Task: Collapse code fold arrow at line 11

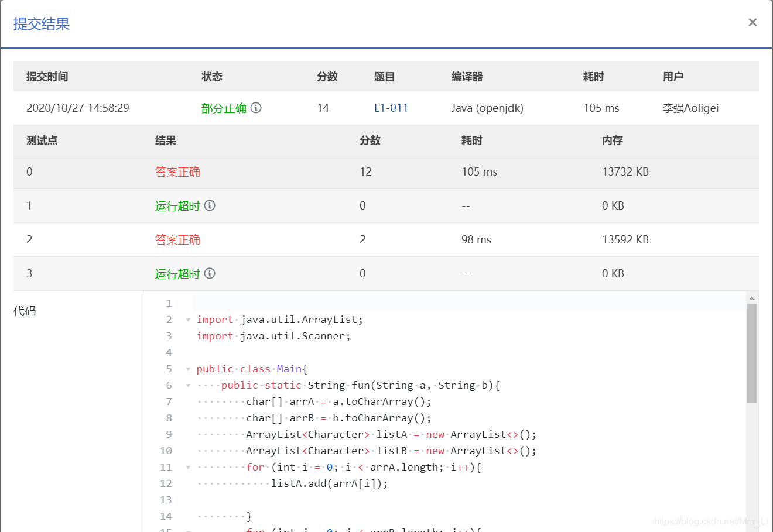Action: (x=188, y=468)
